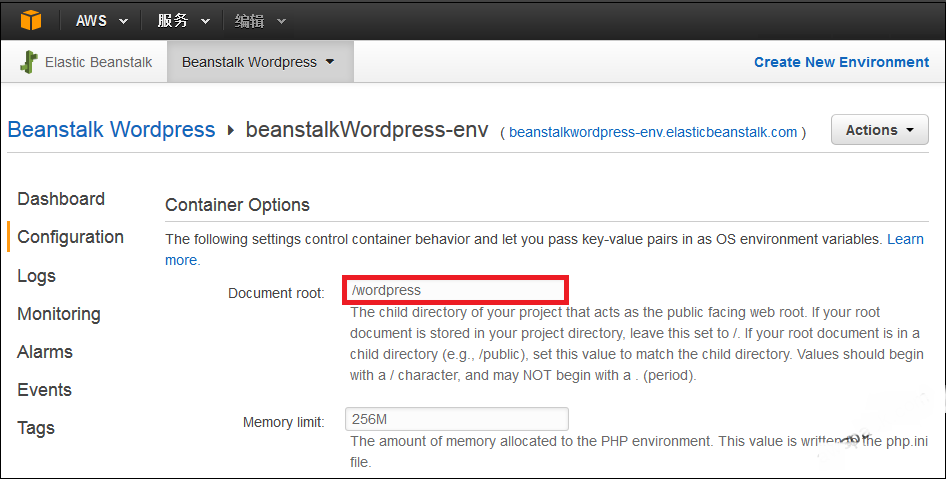Select Configuration in the sidebar
The image size is (946, 479).
[x=71, y=237]
